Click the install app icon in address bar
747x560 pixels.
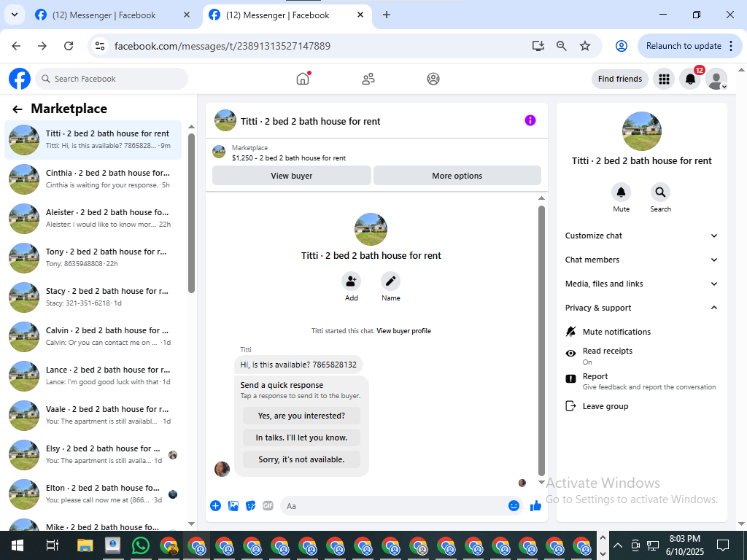pos(538,46)
